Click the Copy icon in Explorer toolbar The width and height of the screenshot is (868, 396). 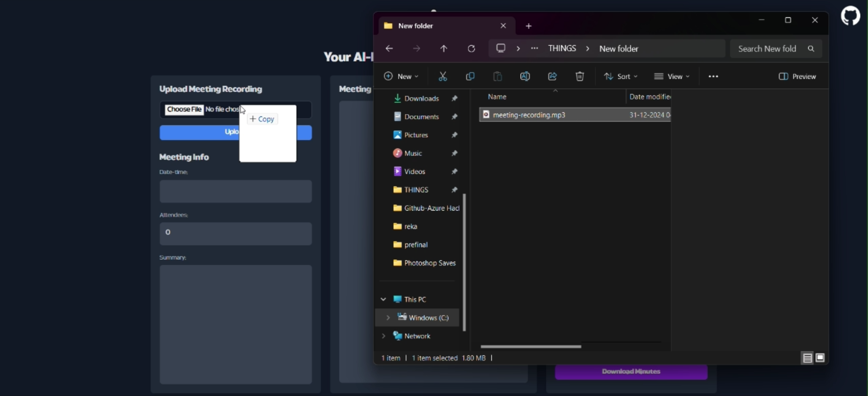(x=470, y=76)
